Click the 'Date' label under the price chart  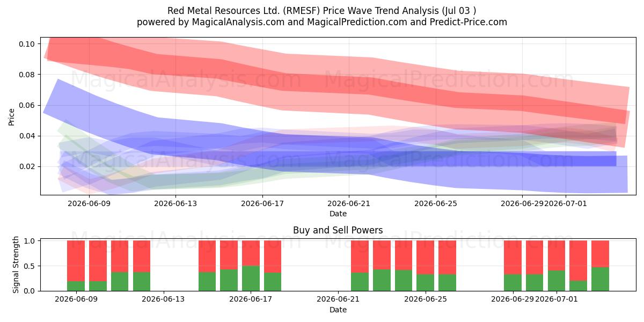[338, 214]
